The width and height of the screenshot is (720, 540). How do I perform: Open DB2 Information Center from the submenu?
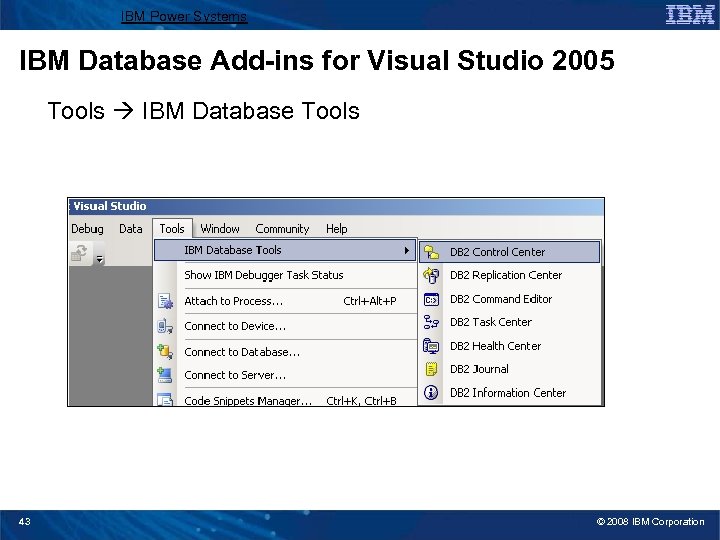(510, 393)
